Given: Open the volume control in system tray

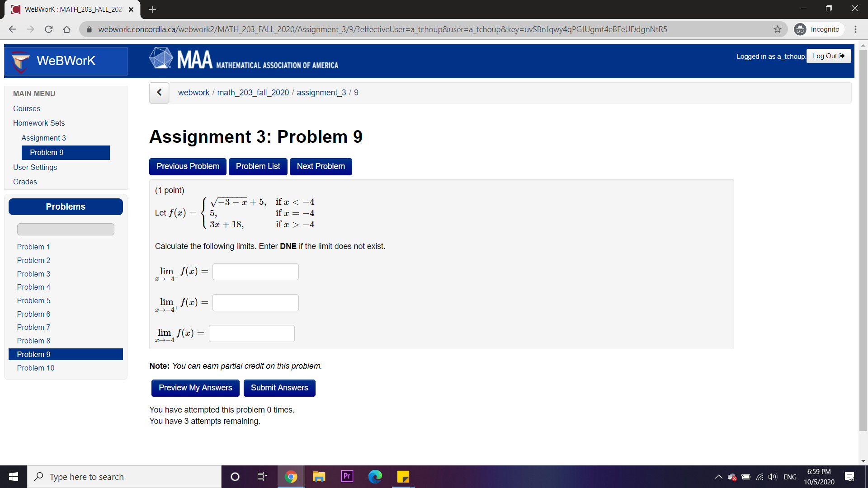Looking at the screenshot, I should (x=773, y=477).
